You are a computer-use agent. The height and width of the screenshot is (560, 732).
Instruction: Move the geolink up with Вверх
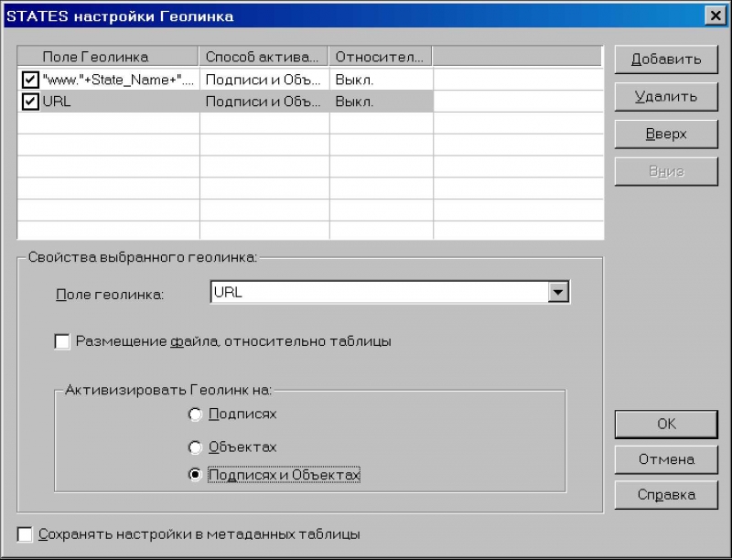[666, 134]
